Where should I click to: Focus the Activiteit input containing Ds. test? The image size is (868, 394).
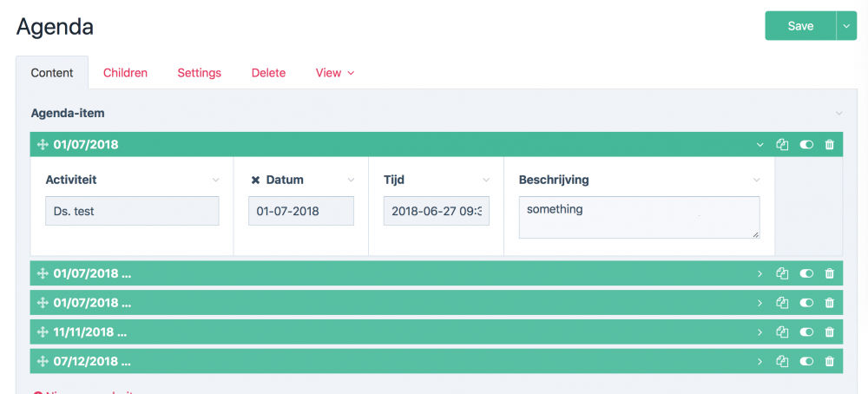[132, 211]
